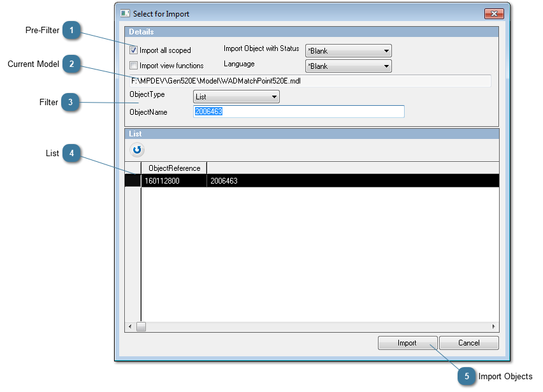Select the cell 2006463 in the list row
This screenshot has height=392, width=543.
353,181
